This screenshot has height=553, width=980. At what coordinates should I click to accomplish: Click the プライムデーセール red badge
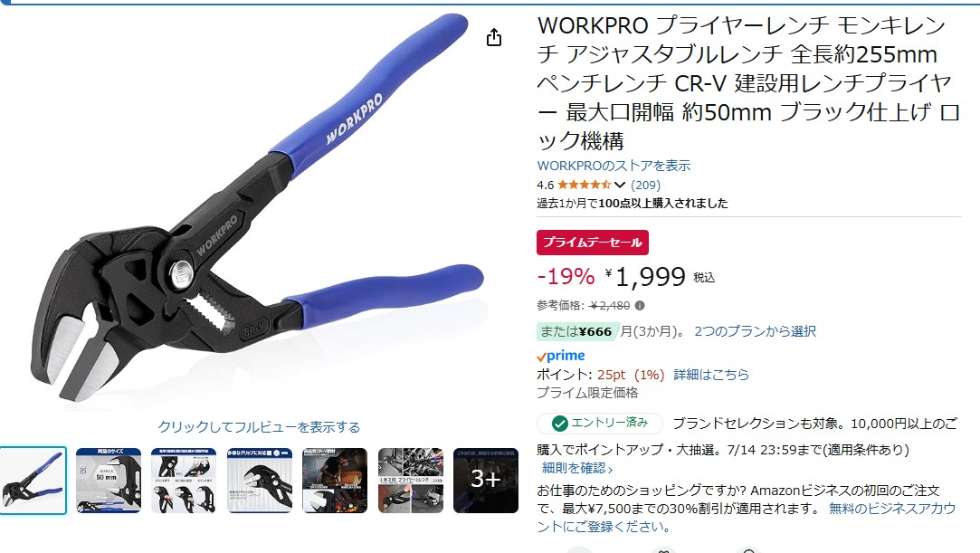click(x=593, y=243)
